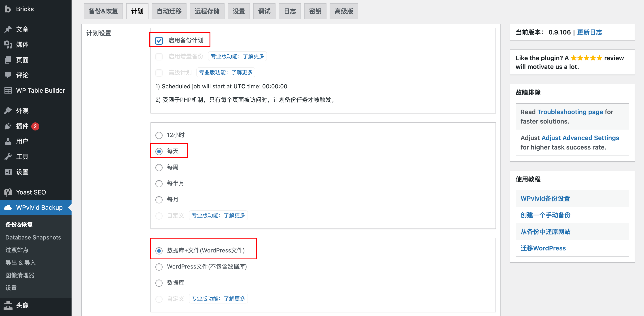Click the settings sliders icon beside 设置
The height and width of the screenshot is (316, 644).
[x=8, y=172]
